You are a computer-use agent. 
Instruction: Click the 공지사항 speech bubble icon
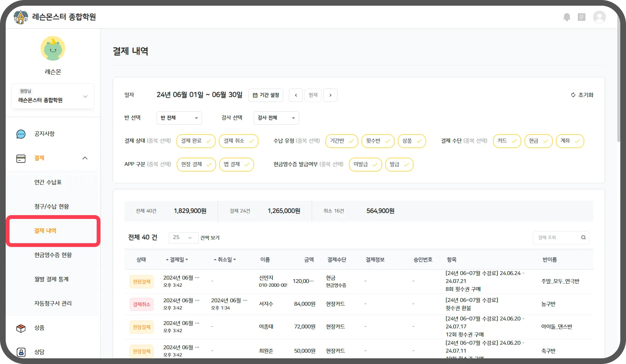[21, 134]
